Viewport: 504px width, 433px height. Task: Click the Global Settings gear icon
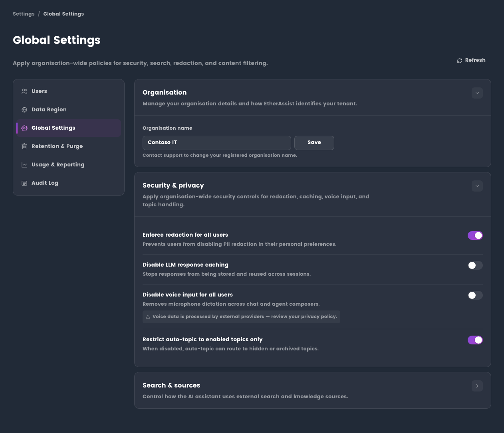pos(24,128)
